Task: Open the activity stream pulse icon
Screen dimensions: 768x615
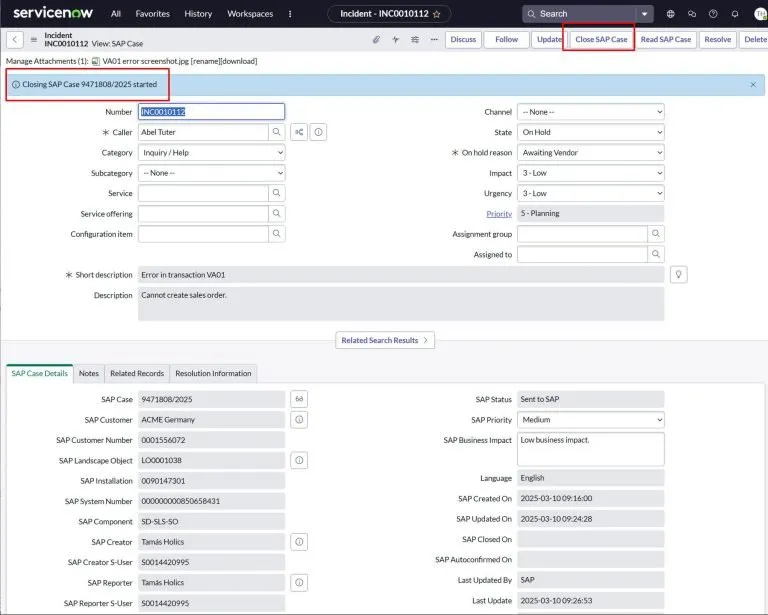Action: pos(395,40)
